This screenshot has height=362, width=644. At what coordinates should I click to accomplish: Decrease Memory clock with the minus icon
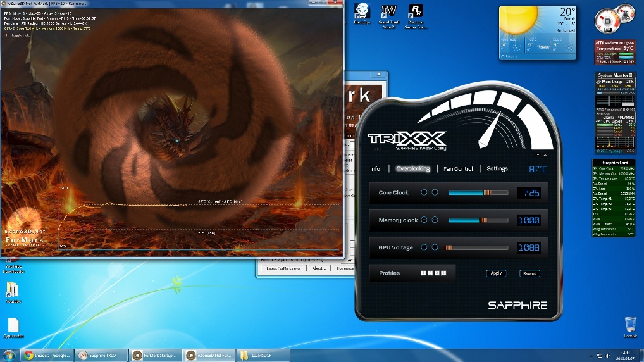click(x=424, y=220)
